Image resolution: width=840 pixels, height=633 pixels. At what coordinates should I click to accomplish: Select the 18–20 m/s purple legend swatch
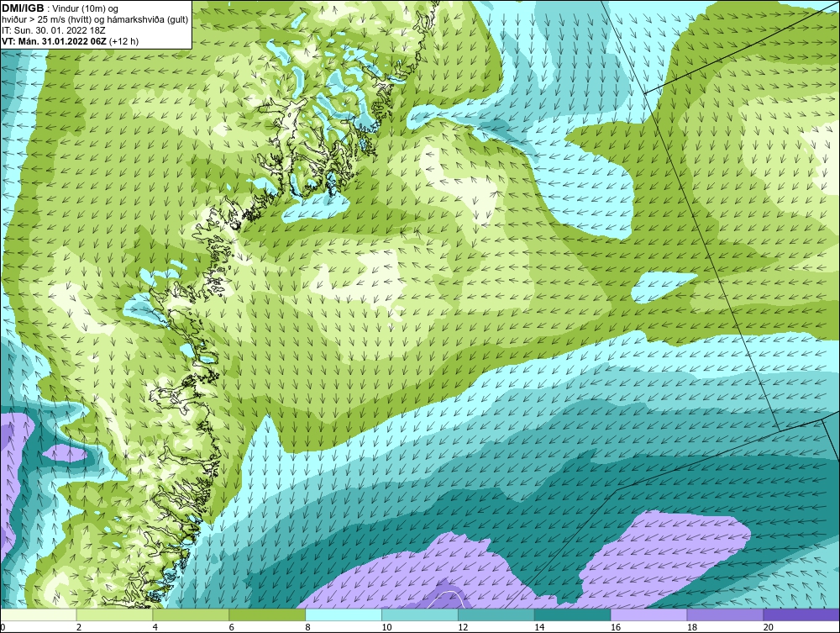point(726,615)
